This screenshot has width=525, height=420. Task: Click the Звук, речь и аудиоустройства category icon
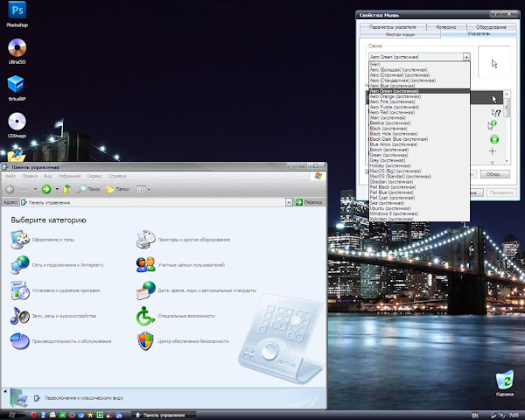[x=19, y=316]
